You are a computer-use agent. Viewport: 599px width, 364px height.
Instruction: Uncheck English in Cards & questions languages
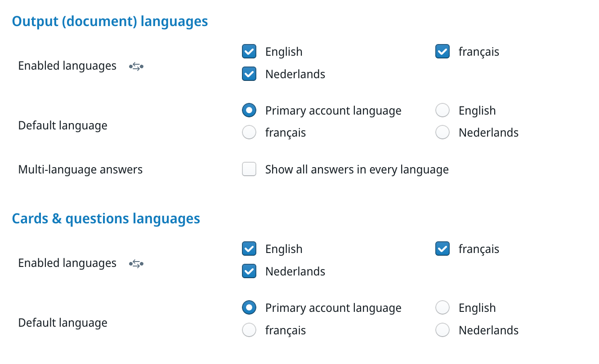[x=249, y=249]
